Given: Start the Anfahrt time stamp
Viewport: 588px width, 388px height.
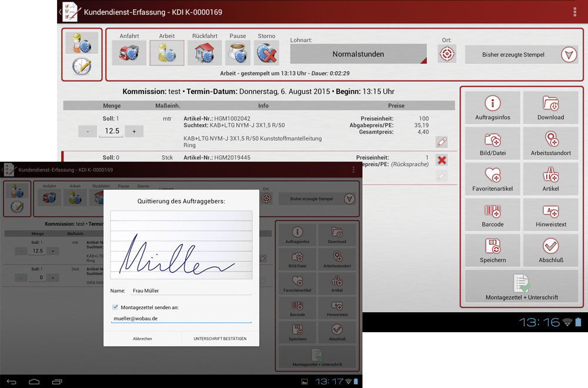Looking at the screenshot, I should (129, 53).
